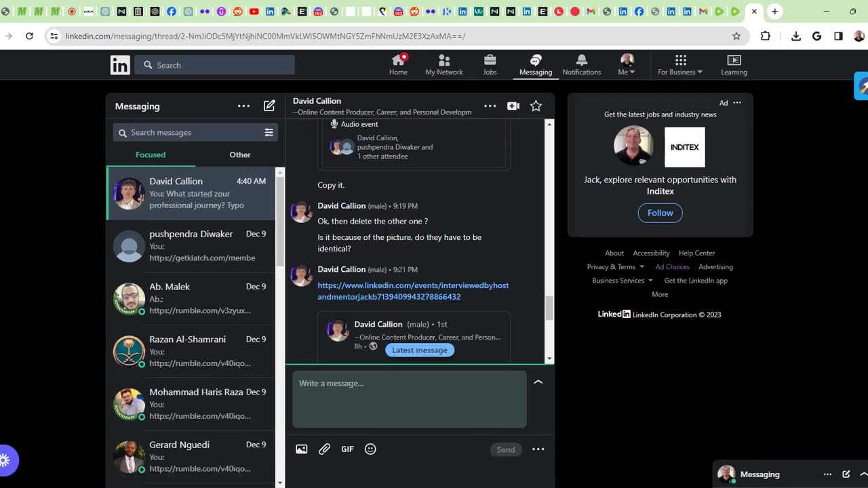Viewport: 868px width, 488px height.
Task: Jump to Latest message
Action: coord(420,350)
